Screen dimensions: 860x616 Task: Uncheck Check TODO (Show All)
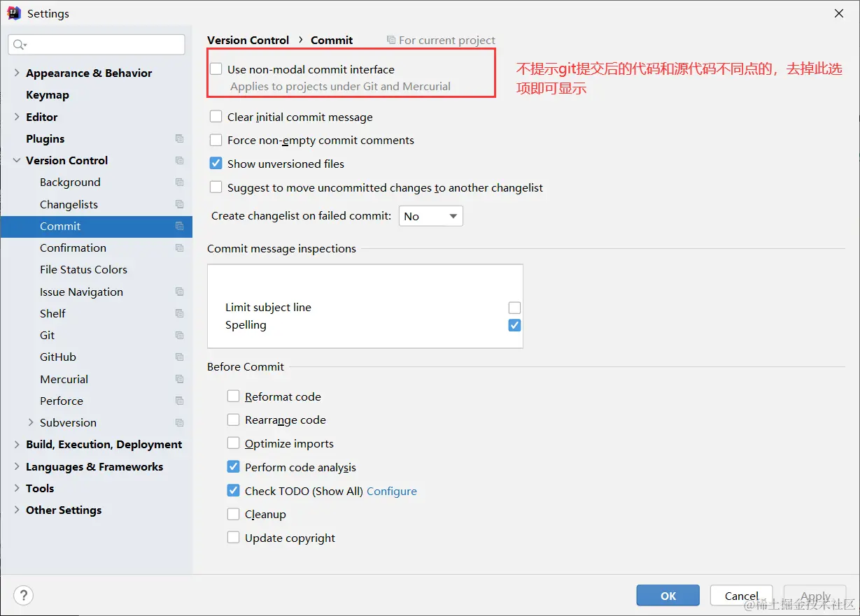(234, 491)
